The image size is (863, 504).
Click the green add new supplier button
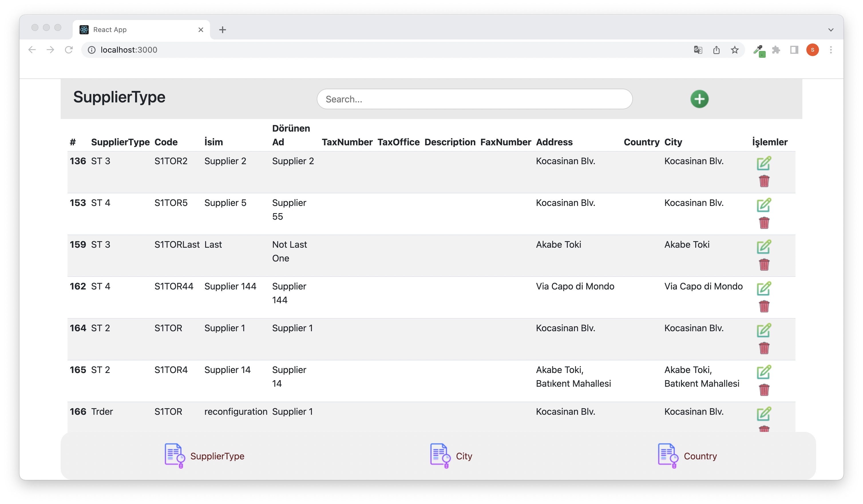(699, 99)
